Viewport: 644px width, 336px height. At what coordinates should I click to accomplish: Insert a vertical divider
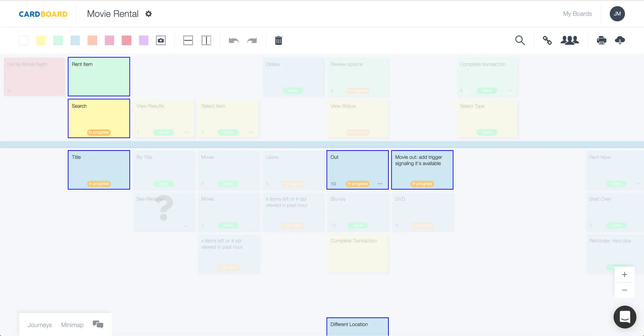(x=206, y=40)
